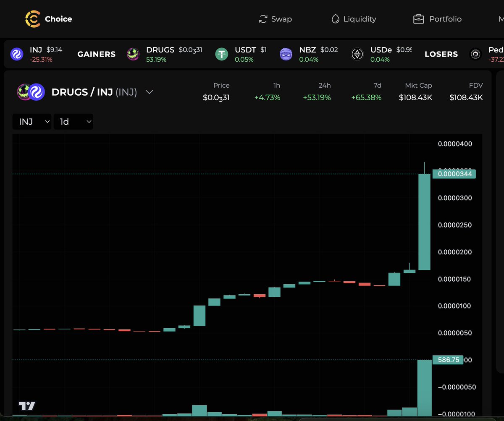Open the Portfolio page
Image resolution: width=504 pixels, height=421 pixels.
[x=437, y=19]
